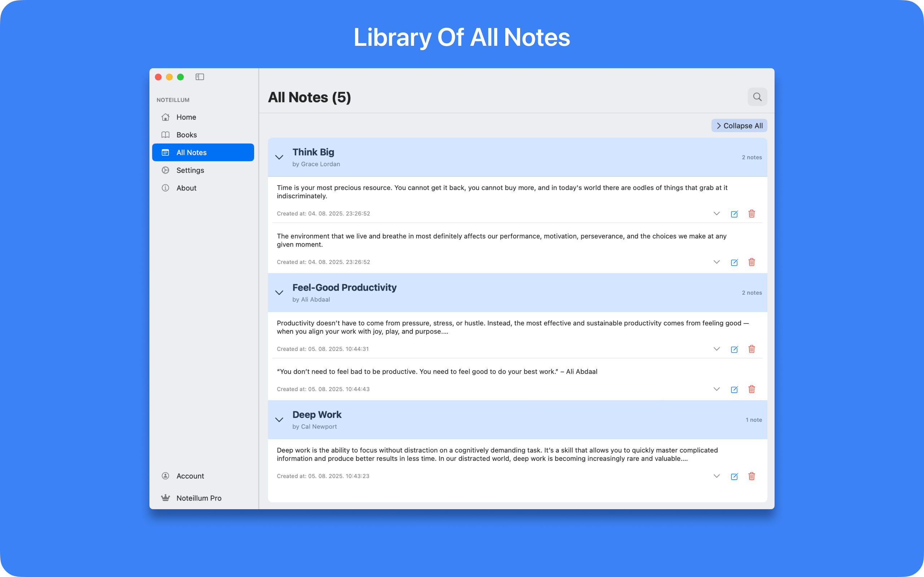Viewport: 924px width, 577px height.
Task: Click the Collapse All button
Action: click(x=739, y=125)
